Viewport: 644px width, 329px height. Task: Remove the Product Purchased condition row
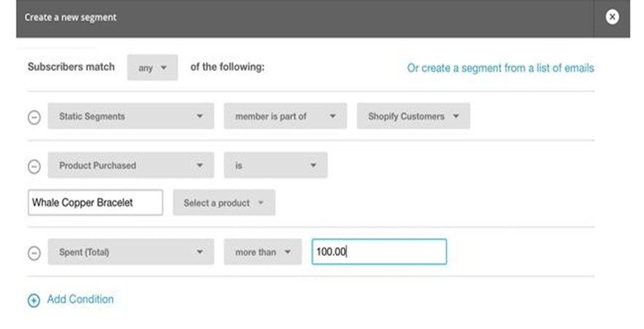point(34,166)
